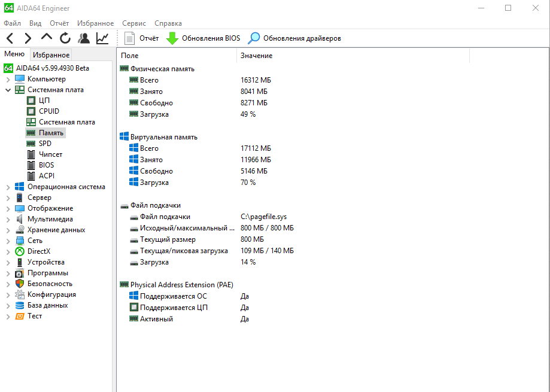Open the Избранное menu in the menu bar
Screen dimensions: 550x392
pos(95,23)
